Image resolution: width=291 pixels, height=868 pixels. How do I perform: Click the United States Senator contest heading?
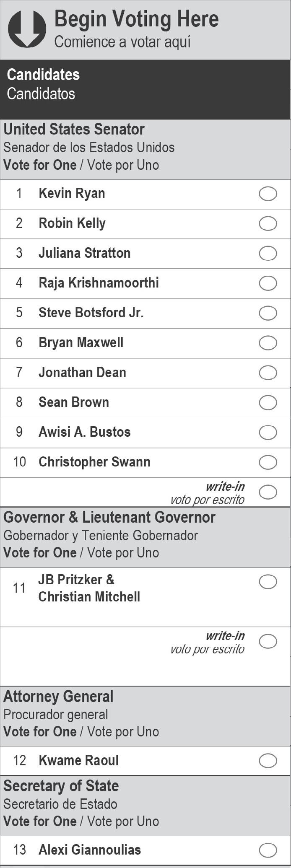(x=74, y=130)
